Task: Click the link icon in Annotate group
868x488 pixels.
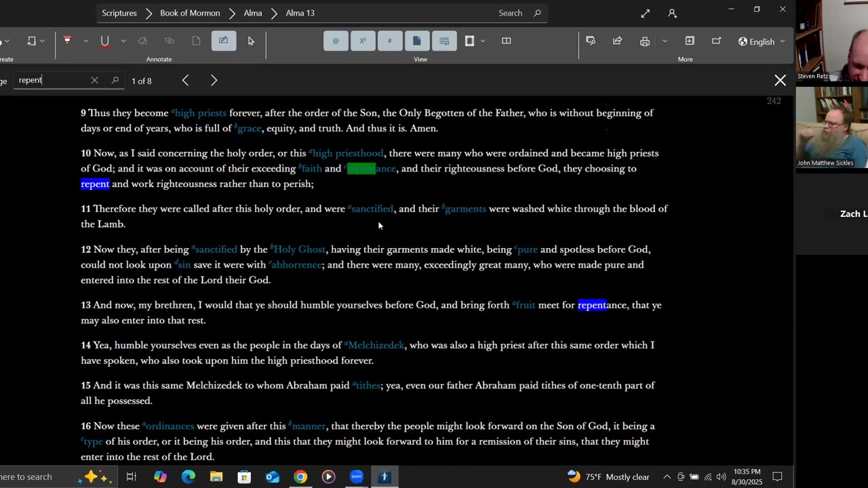Action: click(170, 41)
